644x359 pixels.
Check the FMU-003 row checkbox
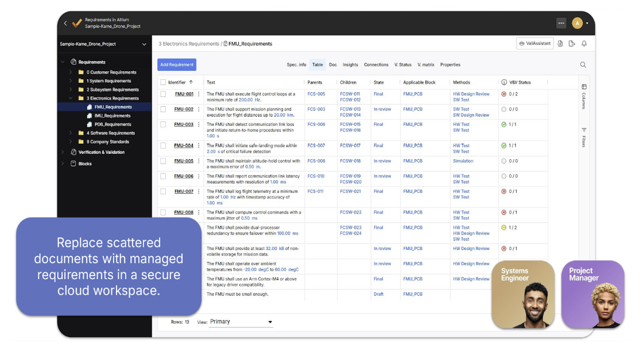point(163,124)
